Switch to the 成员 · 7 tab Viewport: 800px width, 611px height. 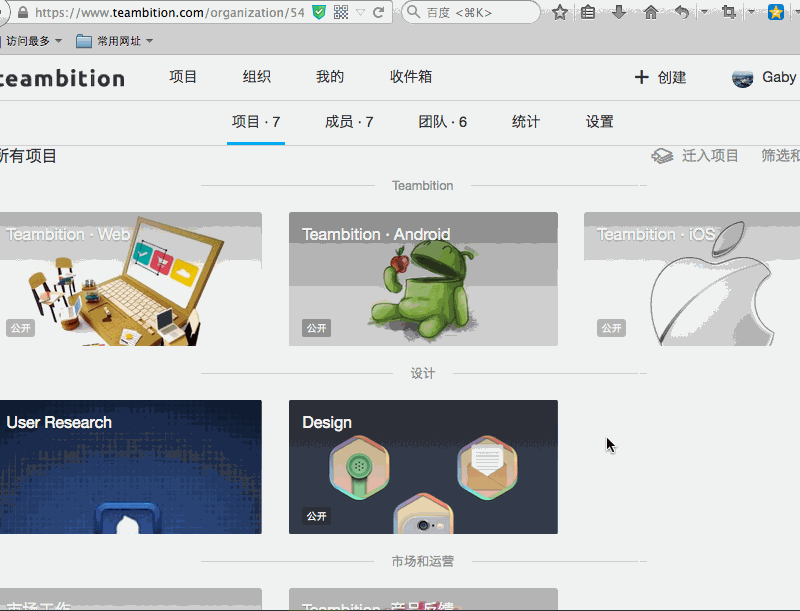(349, 122)
